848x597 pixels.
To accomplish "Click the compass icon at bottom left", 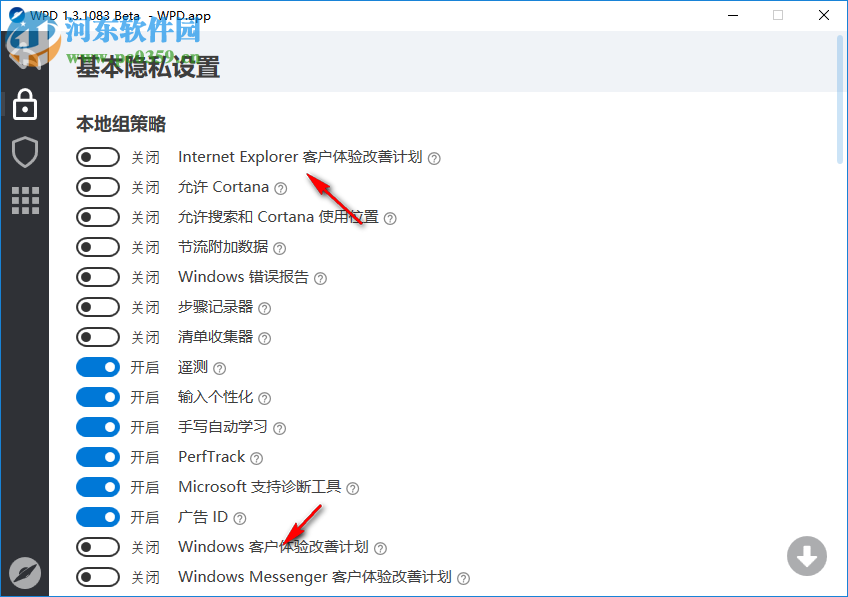I will 24,573.
